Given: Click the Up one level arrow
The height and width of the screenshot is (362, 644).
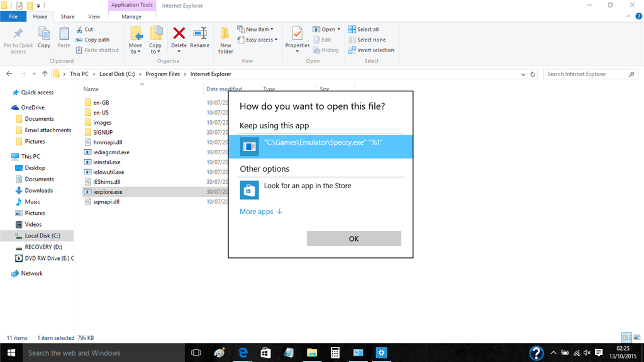Looking at the screenshot, I should [x=45, y=74].
